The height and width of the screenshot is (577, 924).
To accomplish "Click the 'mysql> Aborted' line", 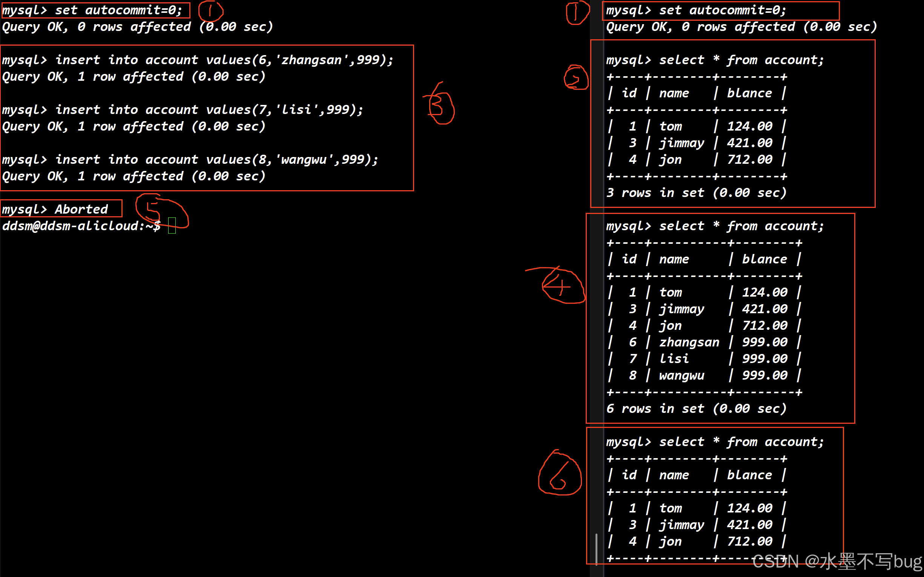I will click(x=56, y=209).
